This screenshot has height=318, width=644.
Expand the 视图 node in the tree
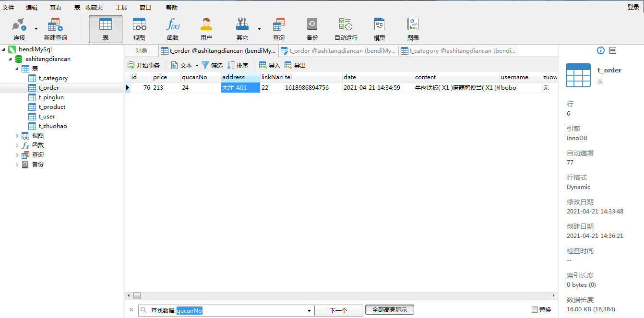coord(18,136)
